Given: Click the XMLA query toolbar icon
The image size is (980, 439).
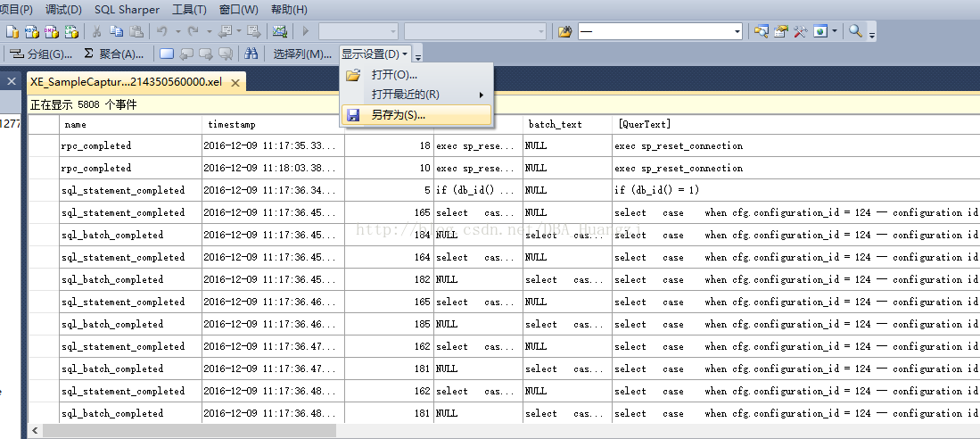Looking at the screenshot, I should point(71,31).
